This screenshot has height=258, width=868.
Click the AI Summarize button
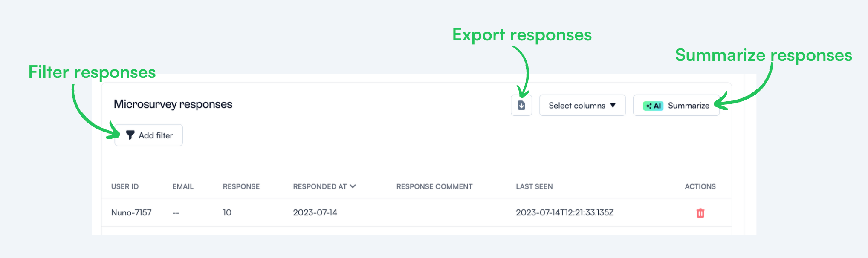point(676,105)
